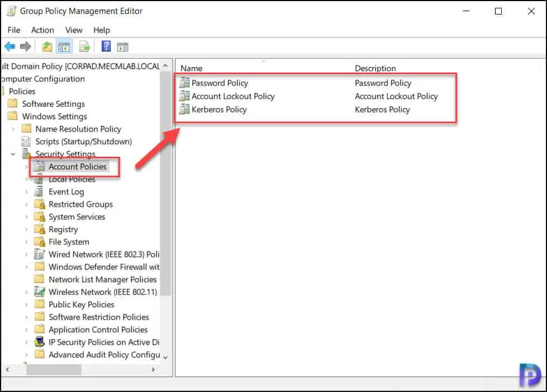The height and width of the screenshot is (392, 547).
Task: Expand the Registry tree node
Action: (26, 229)
